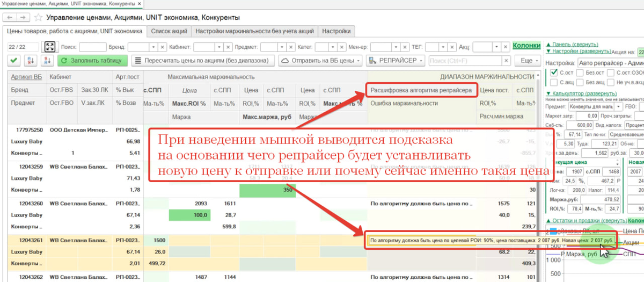This screenshot has height=282, width=644.
Task: Clear the Ctrl+F search box
Action: coord(506,61)
